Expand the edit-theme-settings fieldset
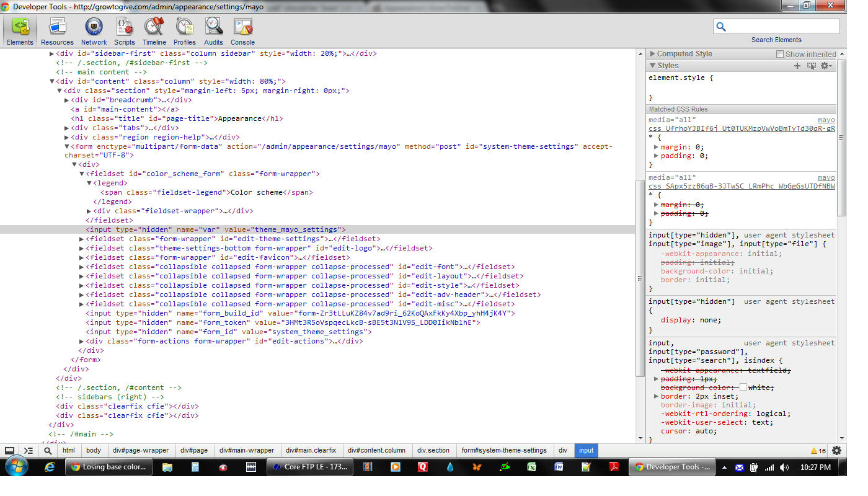This screenshot has width=868, height=496. [81, 239]
